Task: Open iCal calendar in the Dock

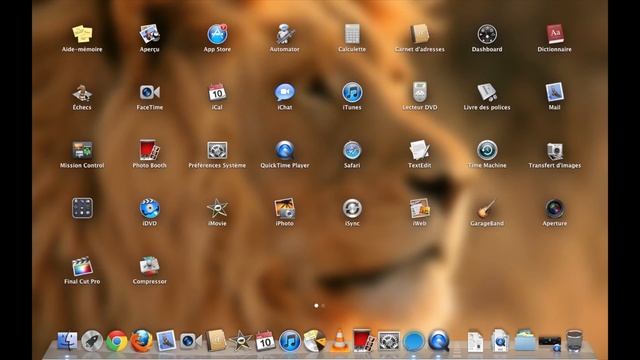Action: pyautogui.click(x=265, y=341)
